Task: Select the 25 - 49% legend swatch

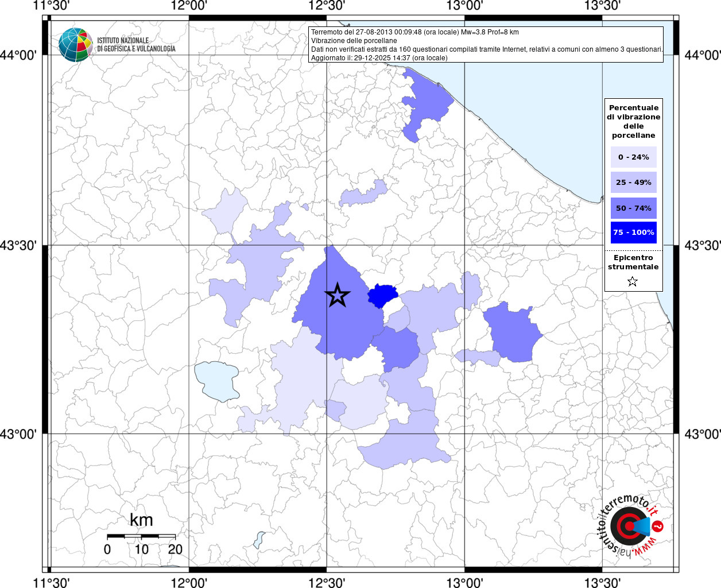Action: tap(634, 182)
